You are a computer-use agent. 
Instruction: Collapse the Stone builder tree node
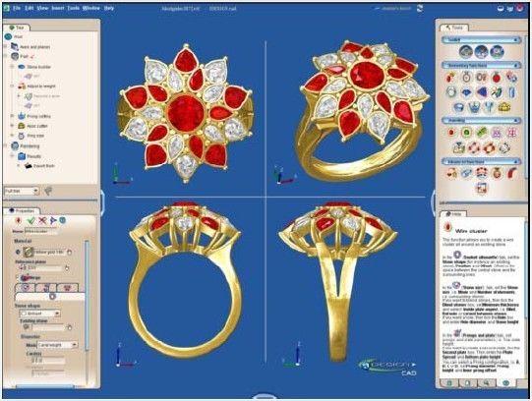tap(12, 67)
